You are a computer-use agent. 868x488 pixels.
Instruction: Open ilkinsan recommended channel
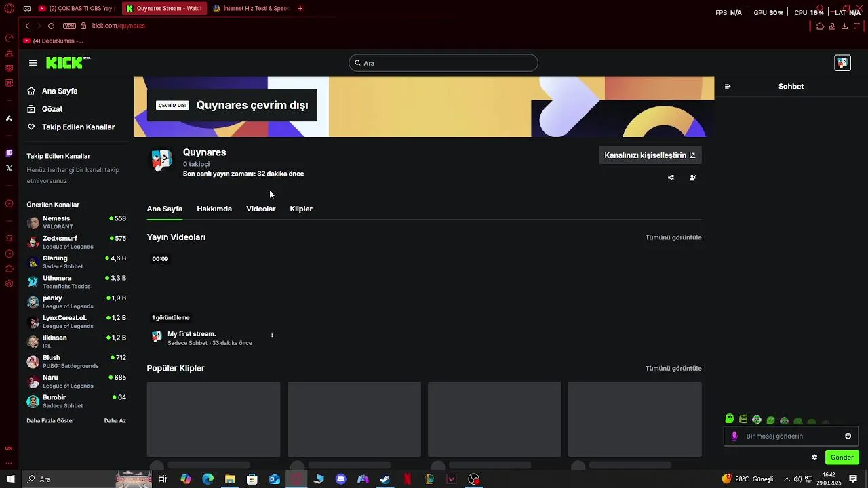point(77,342)
